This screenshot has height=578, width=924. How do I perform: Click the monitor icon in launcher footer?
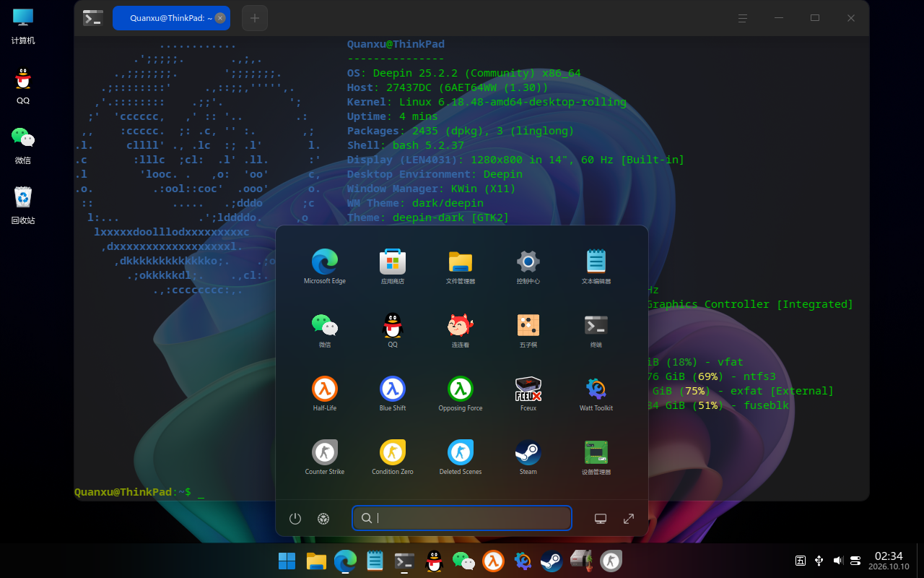click(x=600, y=518)
